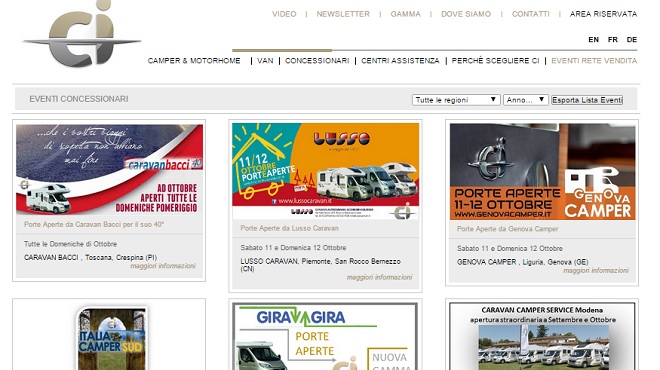Click title Porte Aperte da Caravan Bacci
The width and height of the screenshot is (660, 370).
[x=94, y=224]
